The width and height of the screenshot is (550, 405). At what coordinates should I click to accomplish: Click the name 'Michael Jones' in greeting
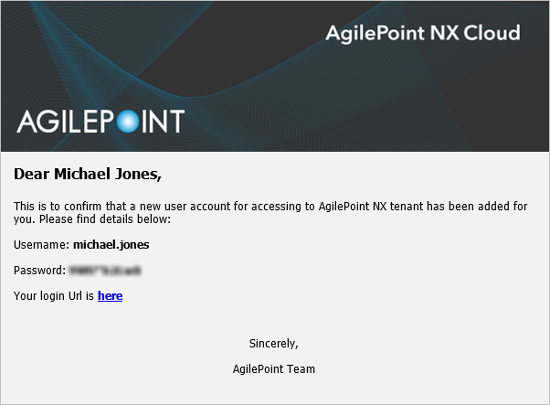[x=105, y=174]
